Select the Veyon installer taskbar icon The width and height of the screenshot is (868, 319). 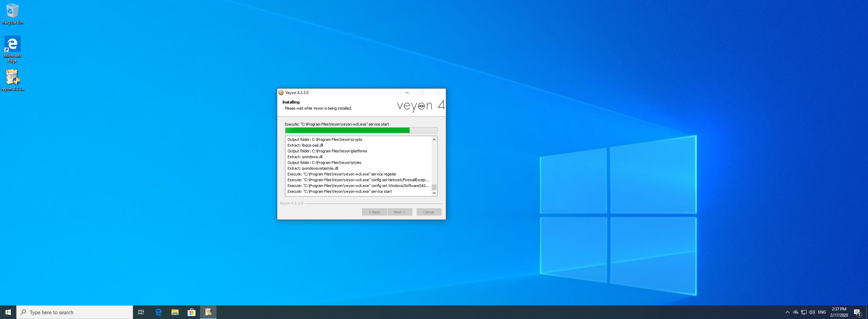(208, 312)
